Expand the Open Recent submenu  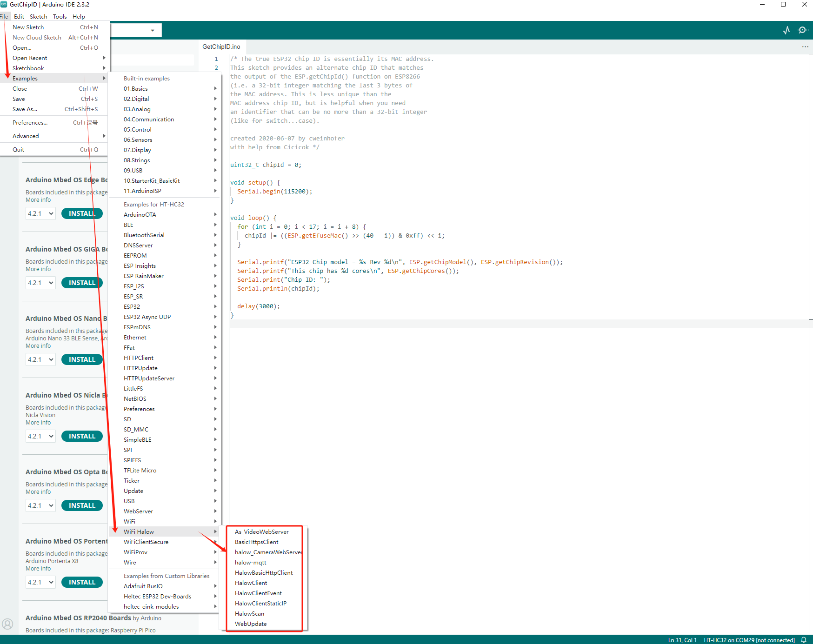click(30, 58)
